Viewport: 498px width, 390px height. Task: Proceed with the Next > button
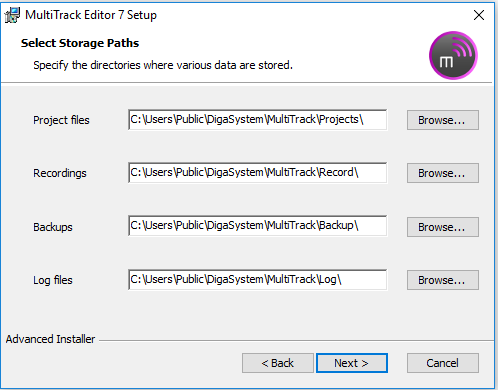[352, 363]
